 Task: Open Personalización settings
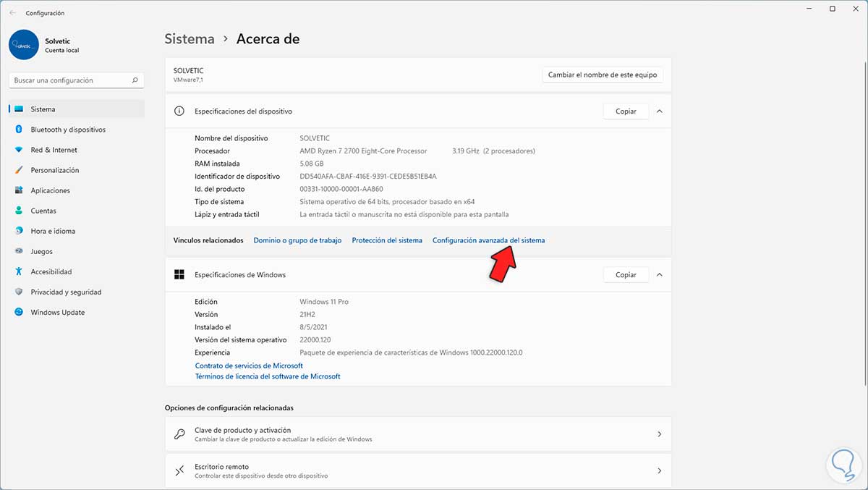point(77,170)
